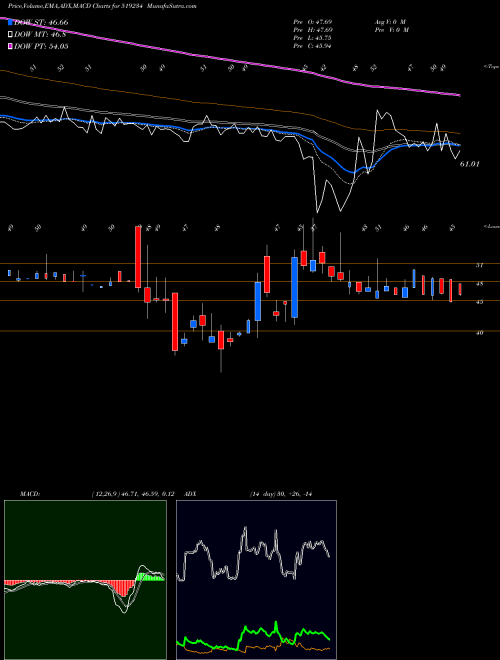
Task: Click the 'Avg V: 0 M' volume text
Action: (x=391, y=21)
